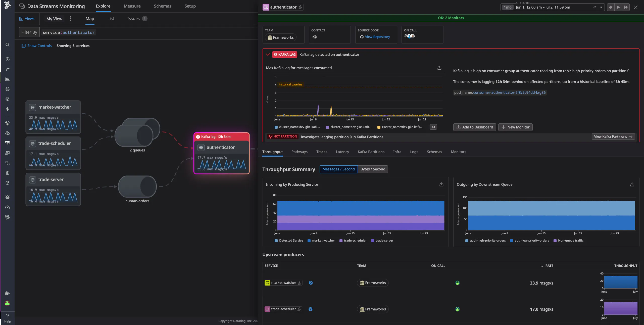Screen dimensions: 644x325
Task: Click View Kafka Partitions button
Action: (613, 136)
